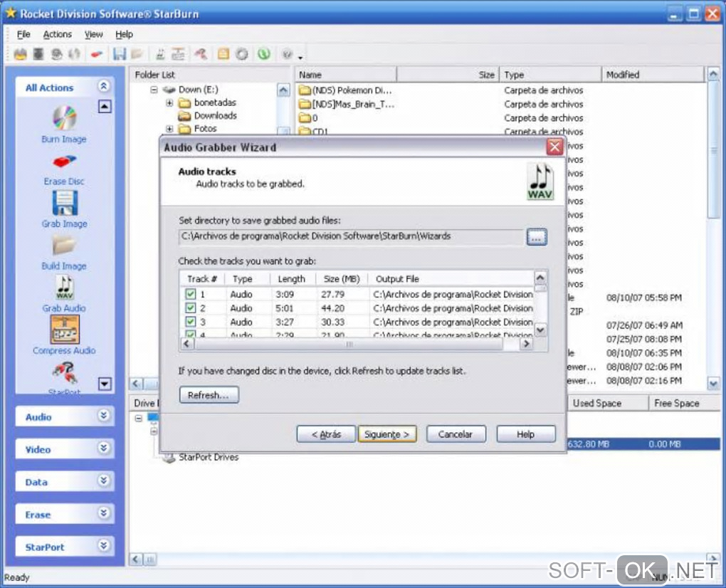Click the grey gear-shaped toolbar icon

[242, 54]
